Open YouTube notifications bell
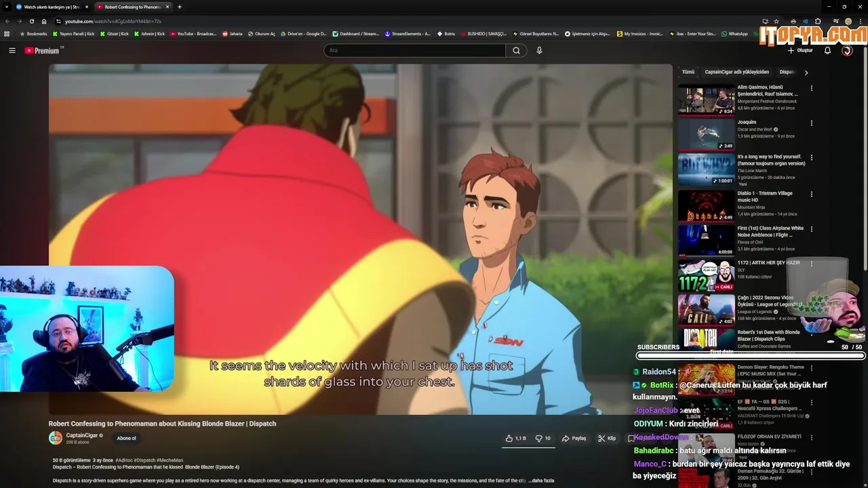868x488 pixels. click(x=827, y=50)
